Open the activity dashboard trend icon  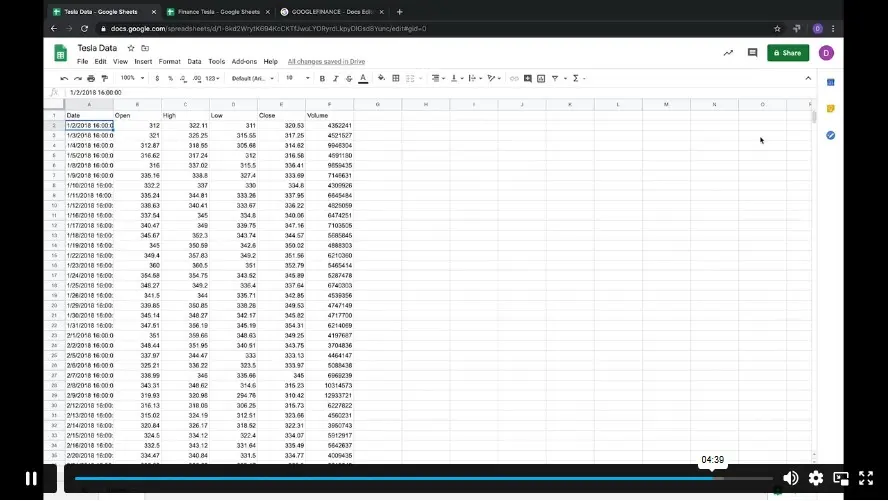728,53
